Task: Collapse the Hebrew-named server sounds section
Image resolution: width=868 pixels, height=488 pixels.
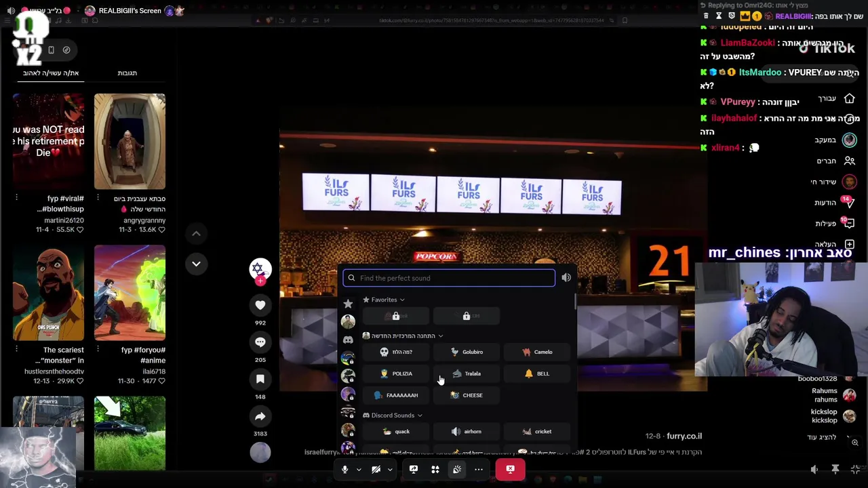Action: tap(403, 336)
